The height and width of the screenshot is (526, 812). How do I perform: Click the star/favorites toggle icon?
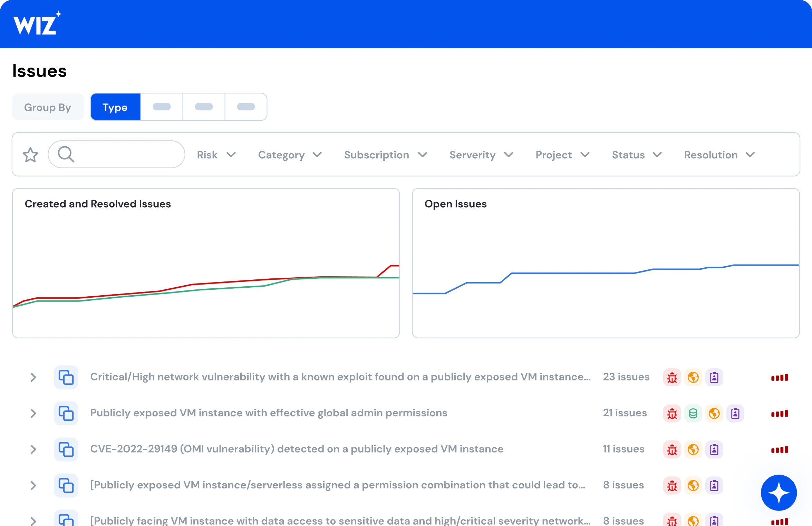coord(30,154)
